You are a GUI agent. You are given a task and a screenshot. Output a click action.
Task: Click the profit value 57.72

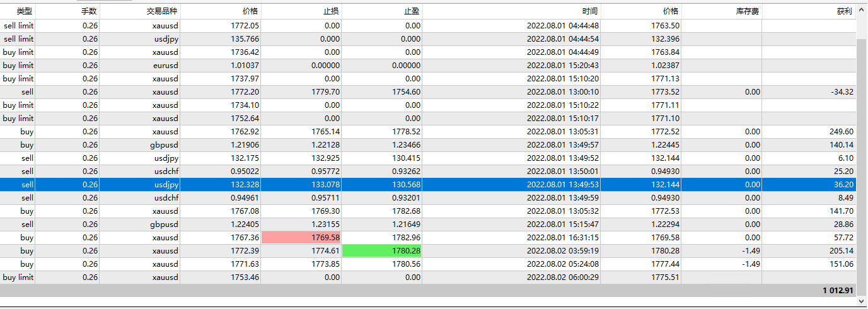click(x=844, y=238)
